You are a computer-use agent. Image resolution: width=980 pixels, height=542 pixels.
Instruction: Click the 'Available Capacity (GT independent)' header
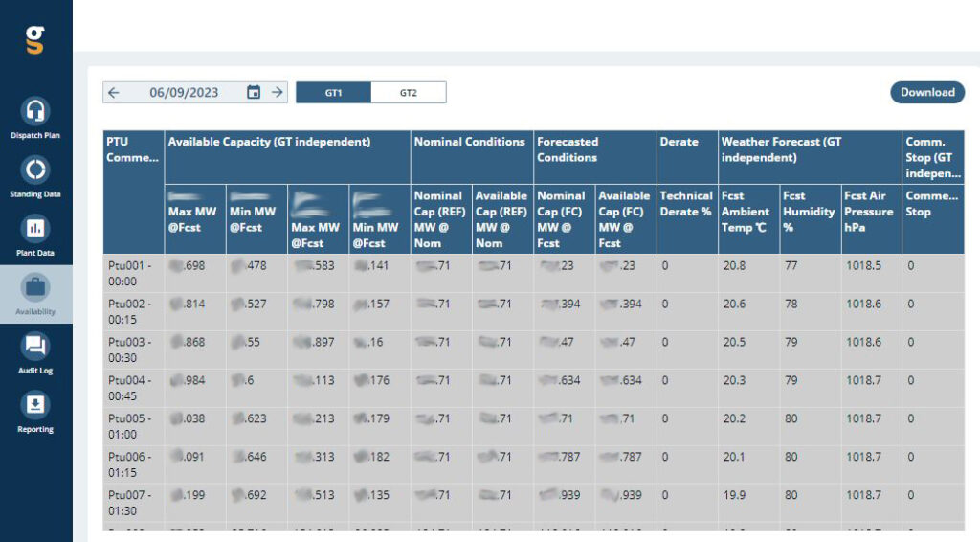click(287, 157)
